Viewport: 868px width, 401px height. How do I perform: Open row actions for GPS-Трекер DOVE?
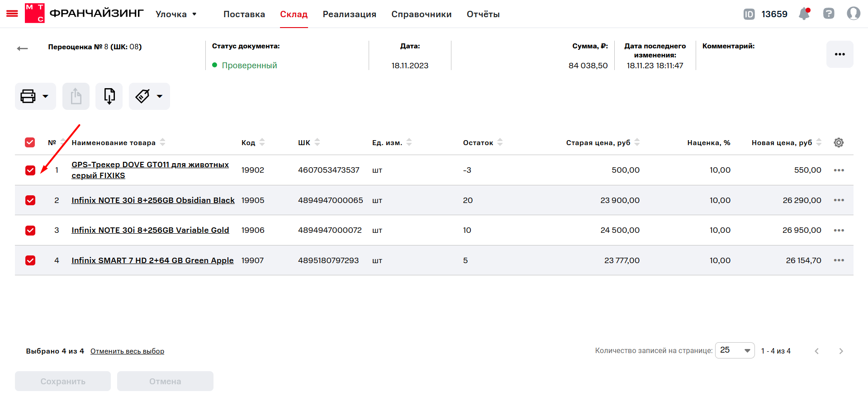[x=839, y=170]
